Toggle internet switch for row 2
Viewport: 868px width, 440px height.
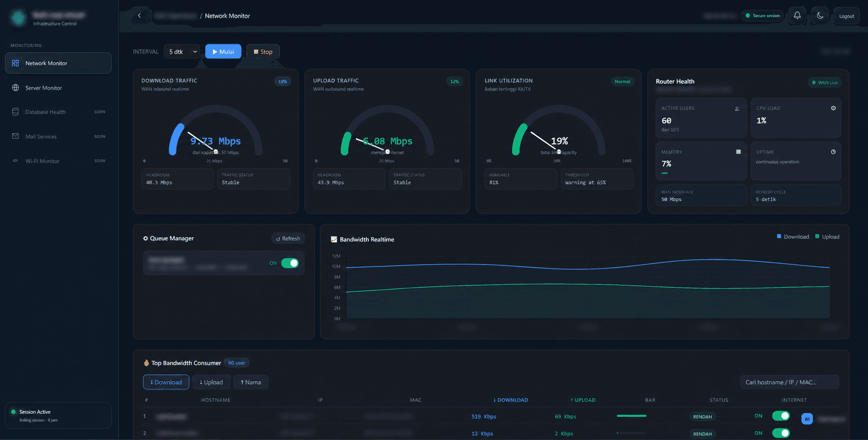781,433
